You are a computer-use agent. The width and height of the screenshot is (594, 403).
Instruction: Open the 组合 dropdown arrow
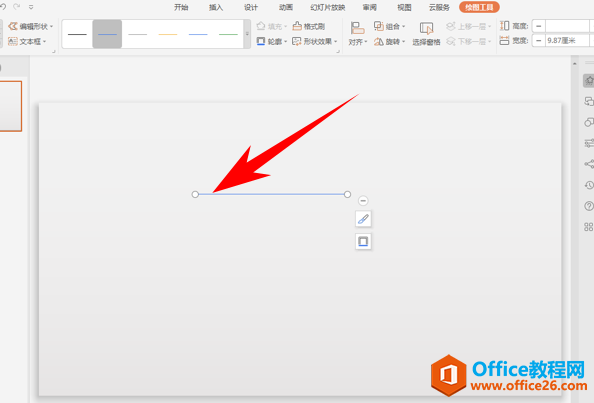click(404, 27)
